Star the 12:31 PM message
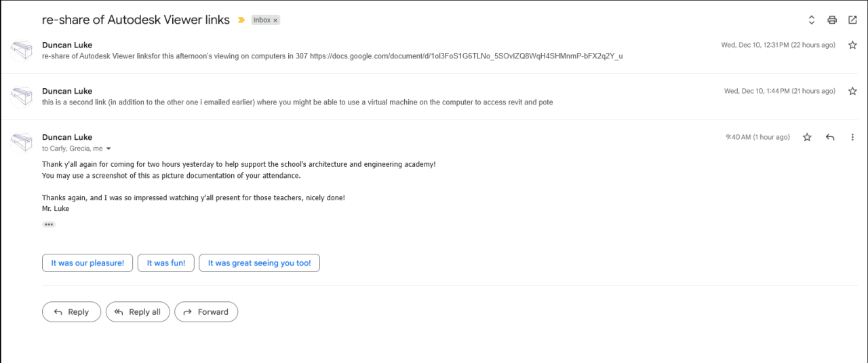 coord(852,45)
